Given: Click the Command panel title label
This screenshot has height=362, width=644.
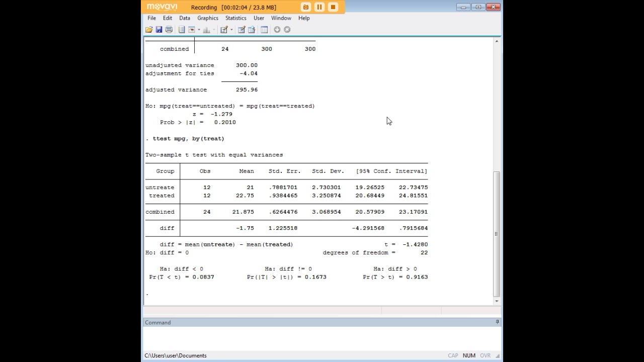Looking at the screenshot, I should (x=158, y=322).
